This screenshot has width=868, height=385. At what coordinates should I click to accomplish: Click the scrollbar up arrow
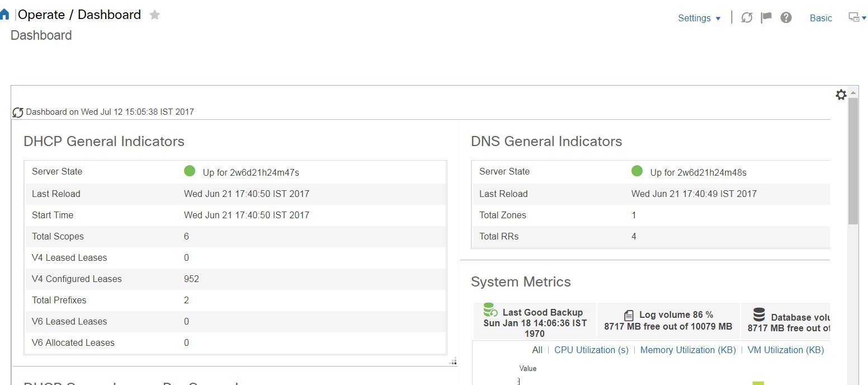[x=853, y=92]
